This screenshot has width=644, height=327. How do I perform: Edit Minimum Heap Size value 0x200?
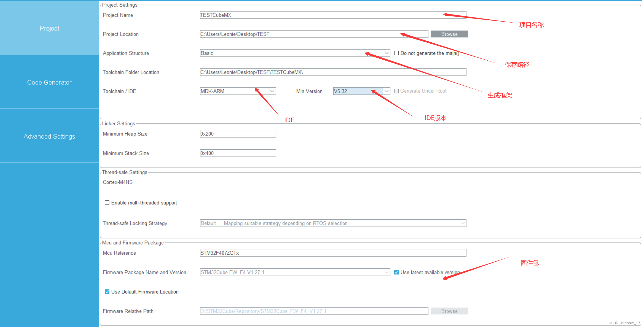238,134
